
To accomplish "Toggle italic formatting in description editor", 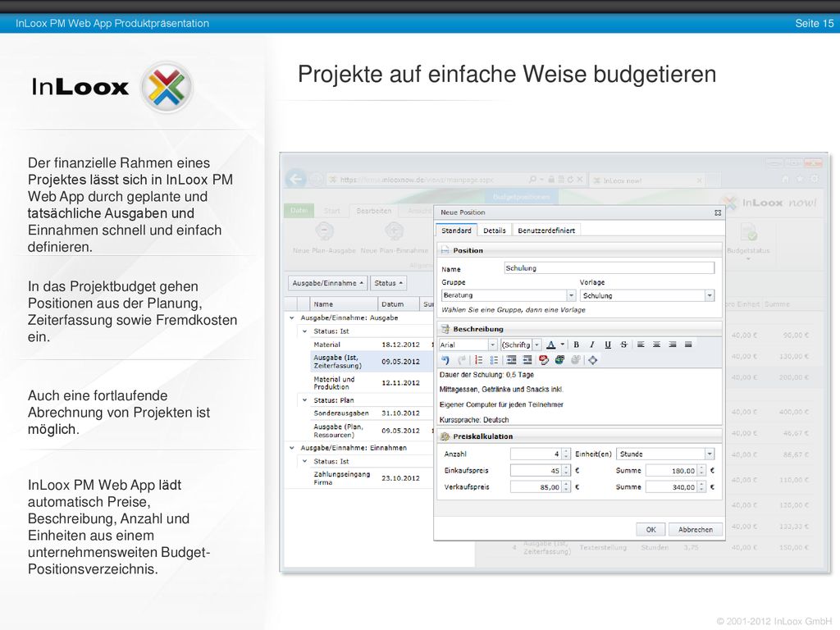I will point(592,345).
